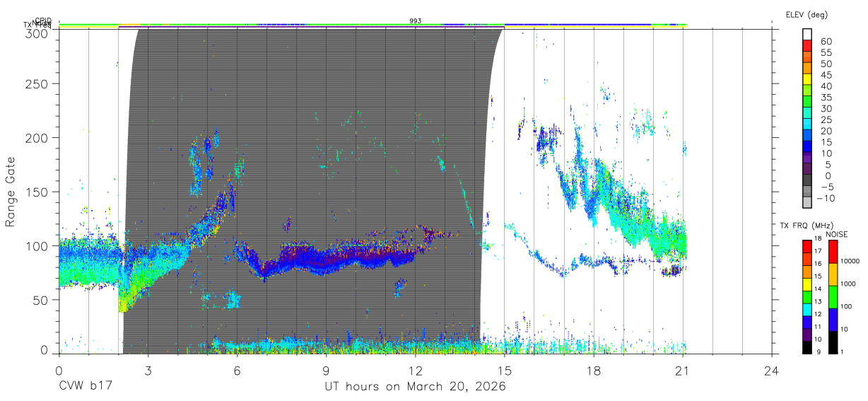
Task: Click the CPID value 993 above the plot
Action: [416, 21]
